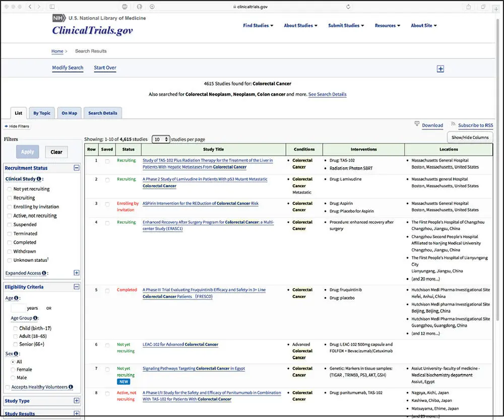This screenshot has width=504, height=420.
Task: Click the NIH logo
Action: (x=59, y=18)
